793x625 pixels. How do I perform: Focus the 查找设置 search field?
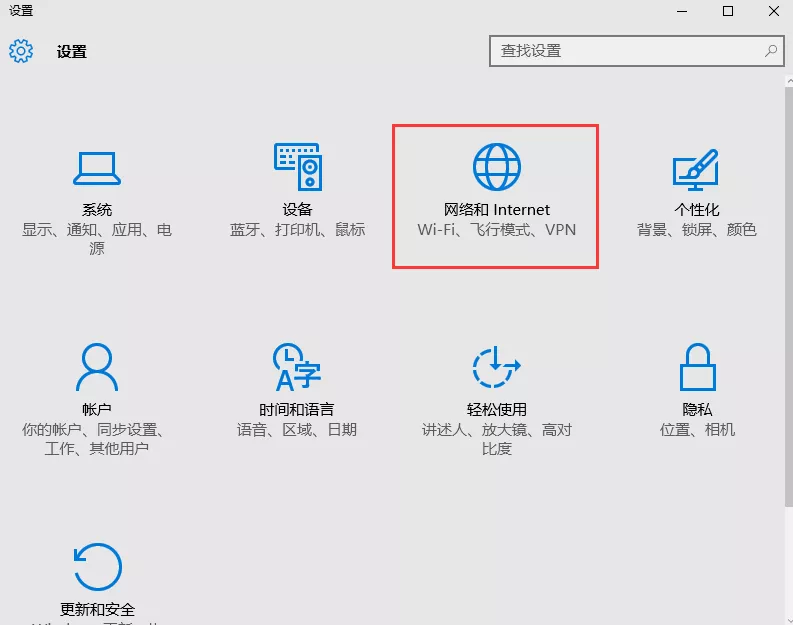click(x=625, y=51)
